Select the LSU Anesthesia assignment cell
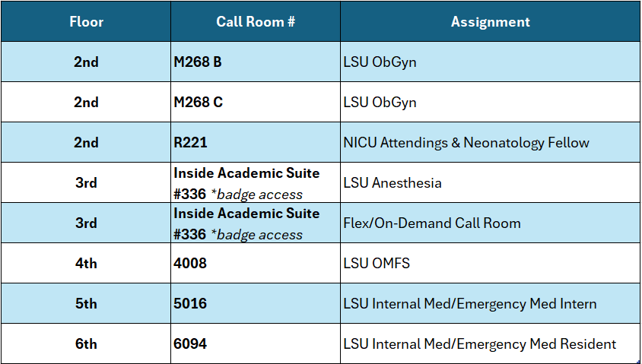 (x=393, y=183)
